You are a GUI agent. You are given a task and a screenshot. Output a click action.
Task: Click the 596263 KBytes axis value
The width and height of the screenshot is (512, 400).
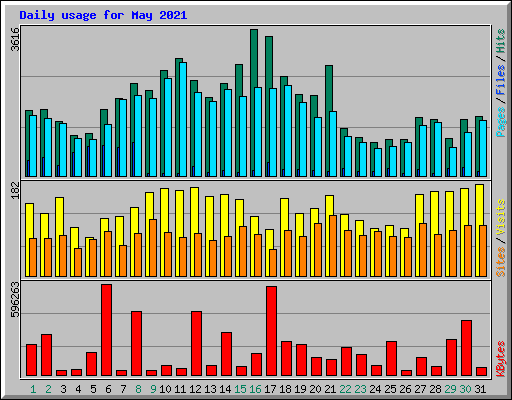pos(15,300)
